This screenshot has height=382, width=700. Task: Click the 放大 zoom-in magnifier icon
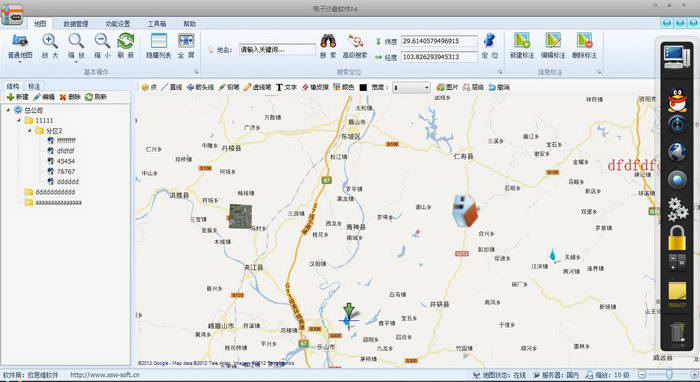click(50, 41)
